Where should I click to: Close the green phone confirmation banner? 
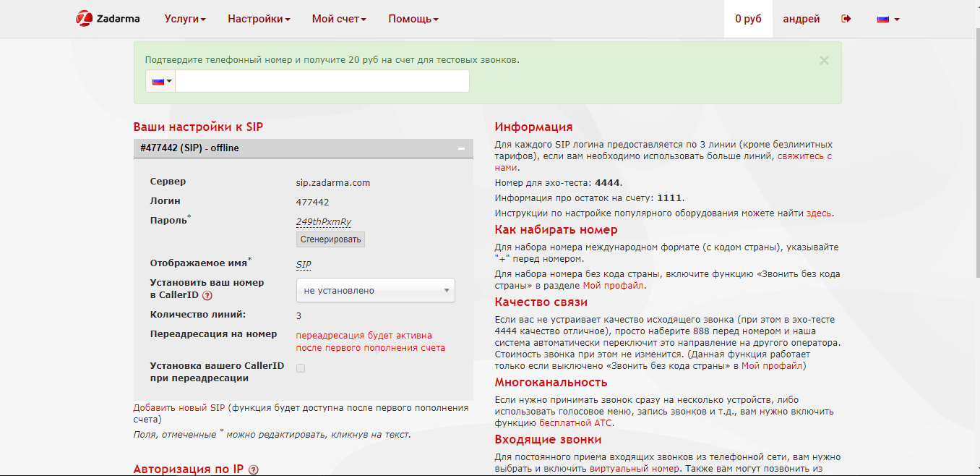click(x=824, y=61)
